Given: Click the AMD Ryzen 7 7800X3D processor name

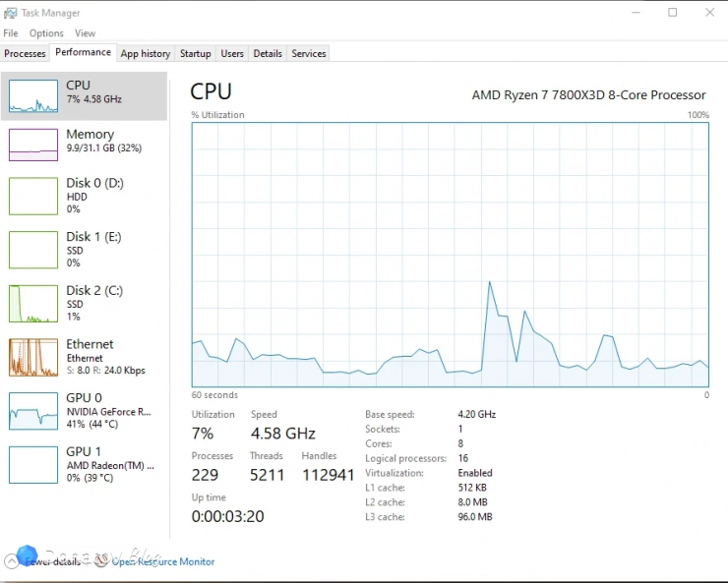Looking at the screenshot, I should click(588, 95).
